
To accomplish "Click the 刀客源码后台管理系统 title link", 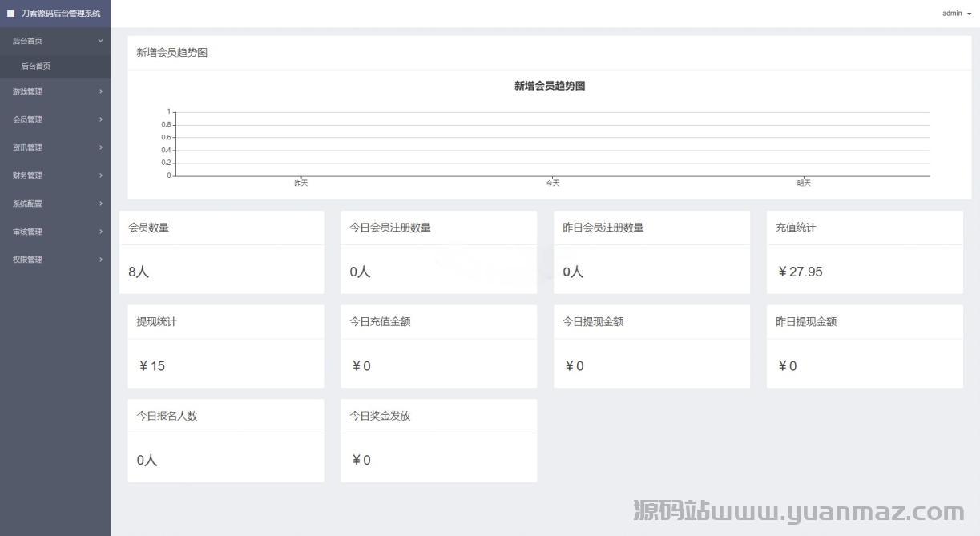I will 61,14.
